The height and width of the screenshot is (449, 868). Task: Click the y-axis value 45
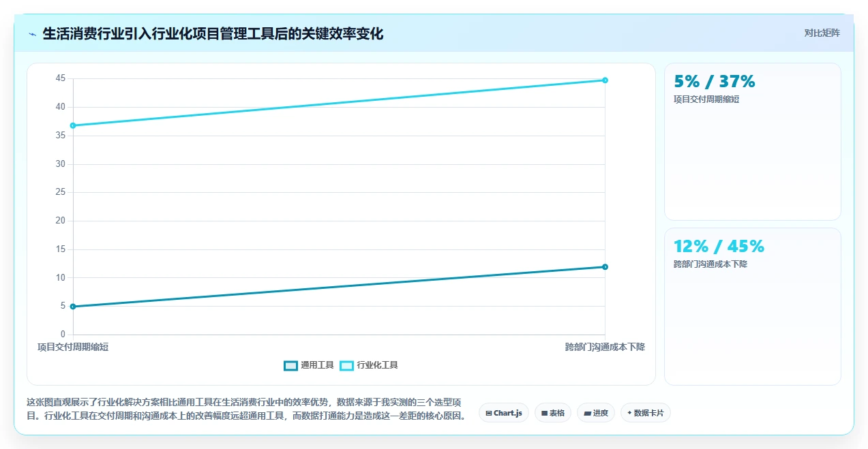pos(61,78)
